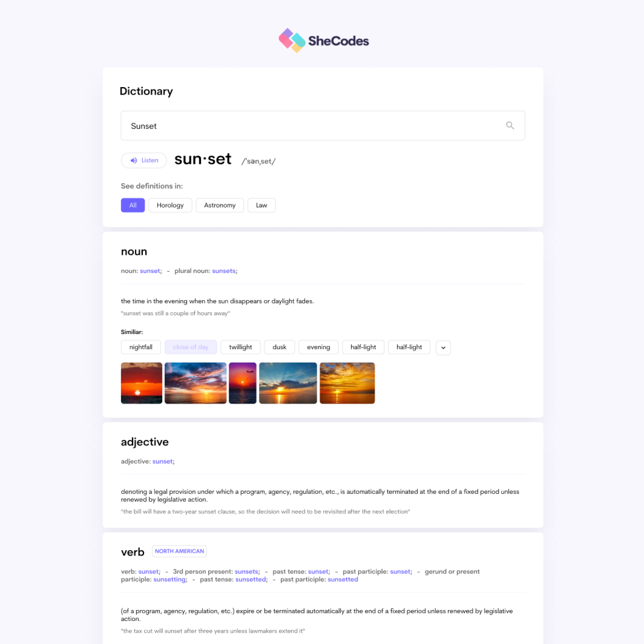This screenshot has width=644, height=644.
Task: Expand the dropdown for more similar words
Action: coord(444,347)
